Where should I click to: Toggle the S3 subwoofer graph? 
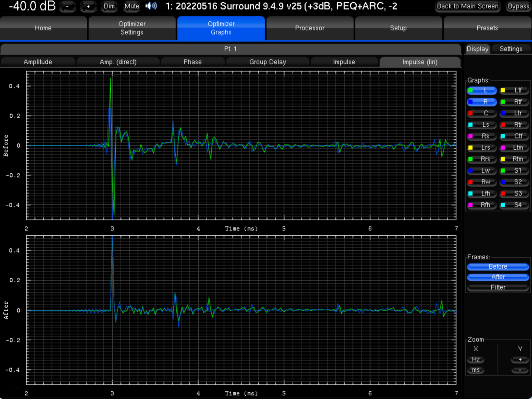tap(514, 194)
